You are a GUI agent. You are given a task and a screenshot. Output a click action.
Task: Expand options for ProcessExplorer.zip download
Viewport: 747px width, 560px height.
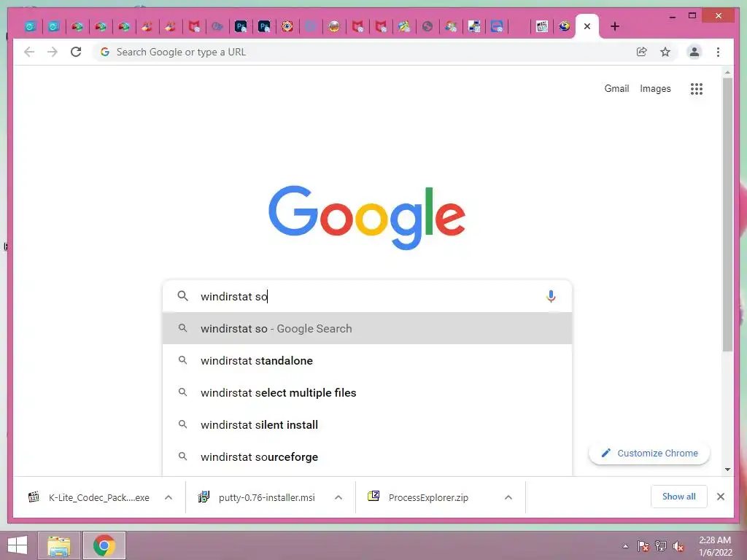click(x=508, y=497)
